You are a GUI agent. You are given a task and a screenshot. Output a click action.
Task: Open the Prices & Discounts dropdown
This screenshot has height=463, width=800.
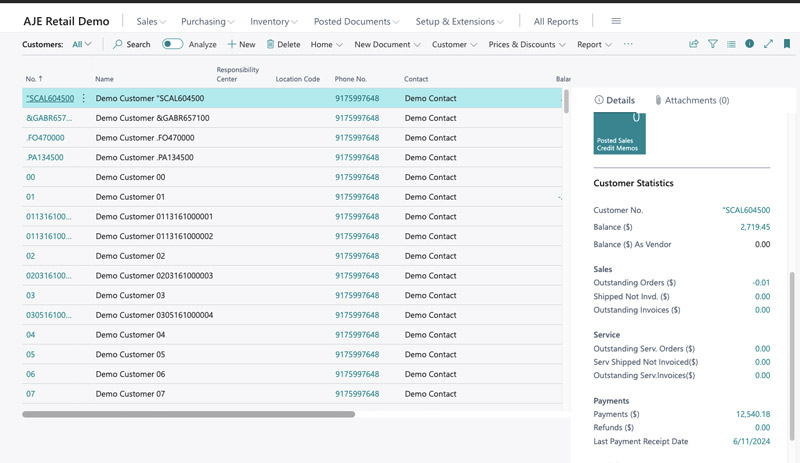tap(526, 44)
